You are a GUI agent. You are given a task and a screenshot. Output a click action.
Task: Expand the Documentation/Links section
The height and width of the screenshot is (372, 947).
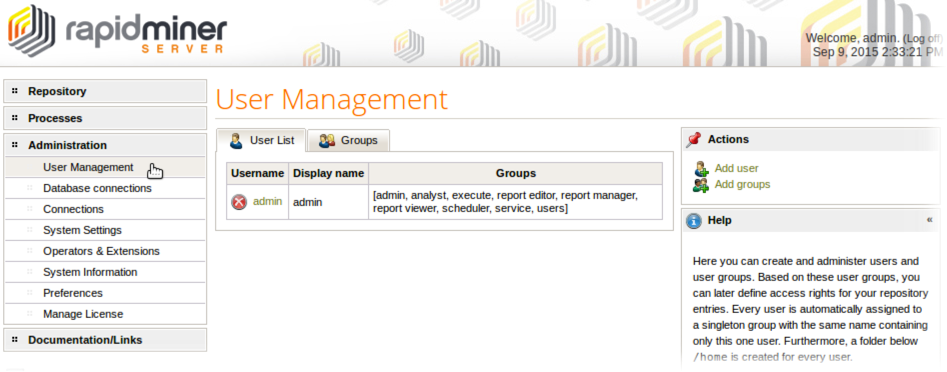click(x=105, y=340)
